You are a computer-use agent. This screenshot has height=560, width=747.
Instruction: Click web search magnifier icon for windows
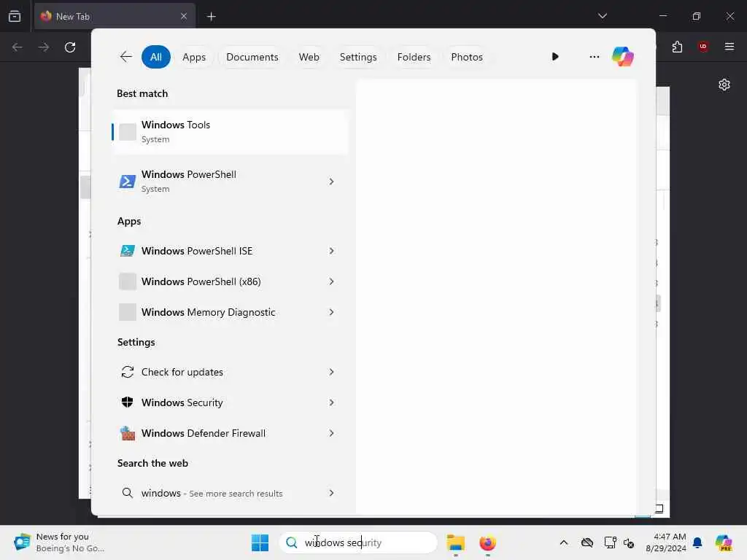pos(127,493)
